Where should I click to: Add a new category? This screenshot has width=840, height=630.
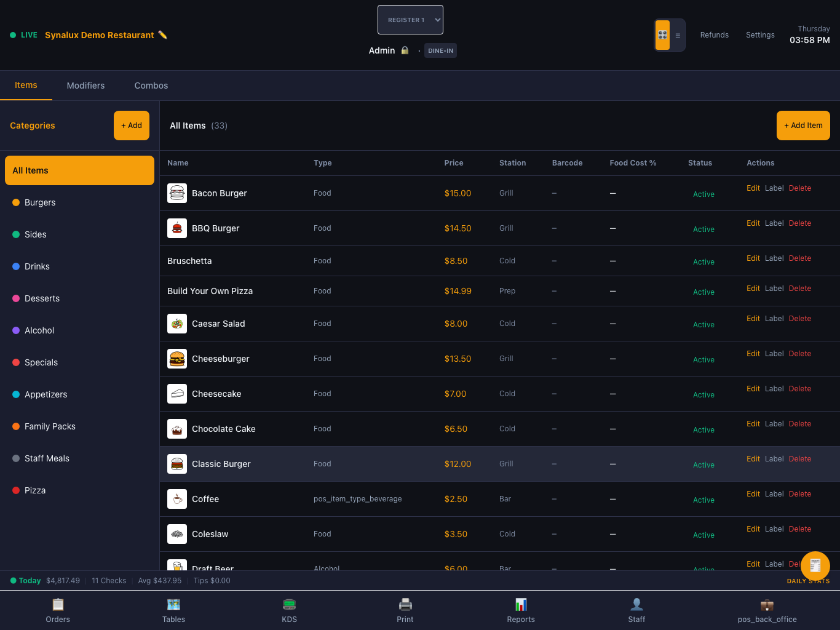pyautogui.click(x=132, y=126)
